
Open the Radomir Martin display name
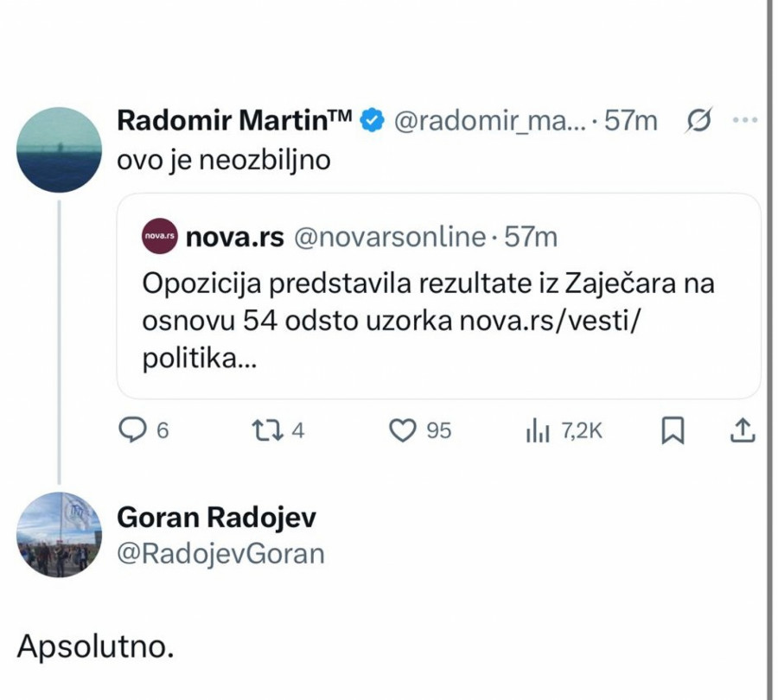click(233, 123)
